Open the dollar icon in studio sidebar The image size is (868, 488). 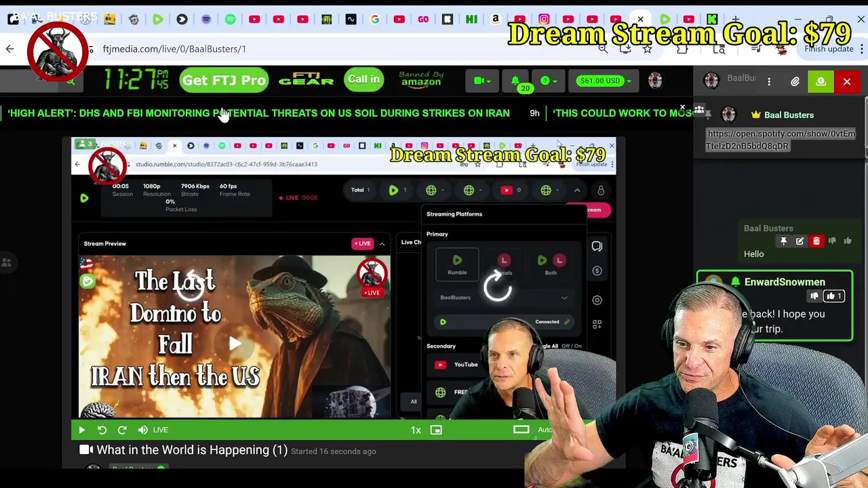coord(597,271)
